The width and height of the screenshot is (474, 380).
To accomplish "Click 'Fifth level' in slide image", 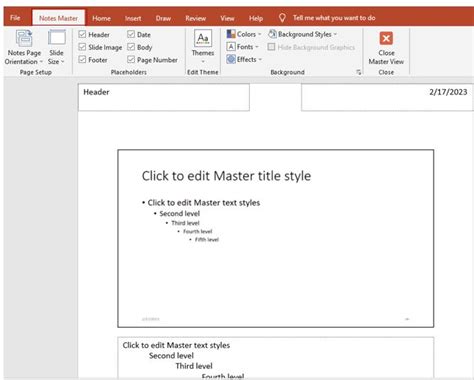I will (x=207, y=239).
